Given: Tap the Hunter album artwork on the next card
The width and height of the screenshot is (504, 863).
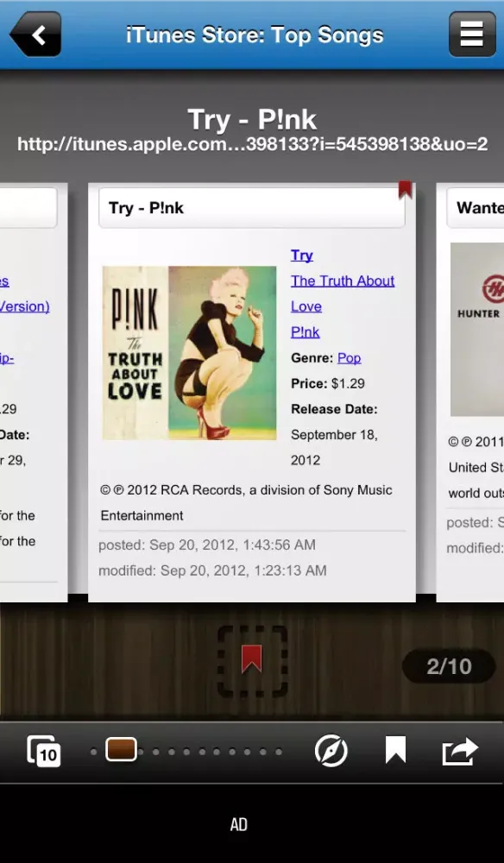Looking at the screenshot, I should (477, 329).
